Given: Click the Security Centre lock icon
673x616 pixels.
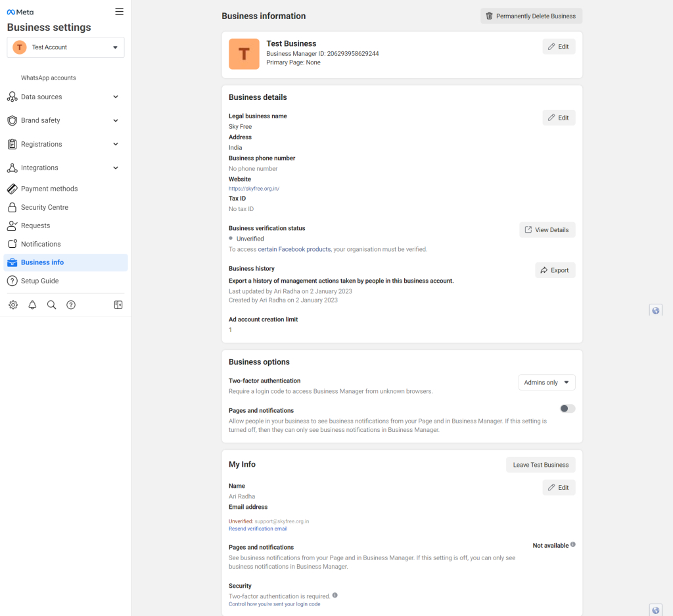Looking at the screenshot, I should click(12, 207).
